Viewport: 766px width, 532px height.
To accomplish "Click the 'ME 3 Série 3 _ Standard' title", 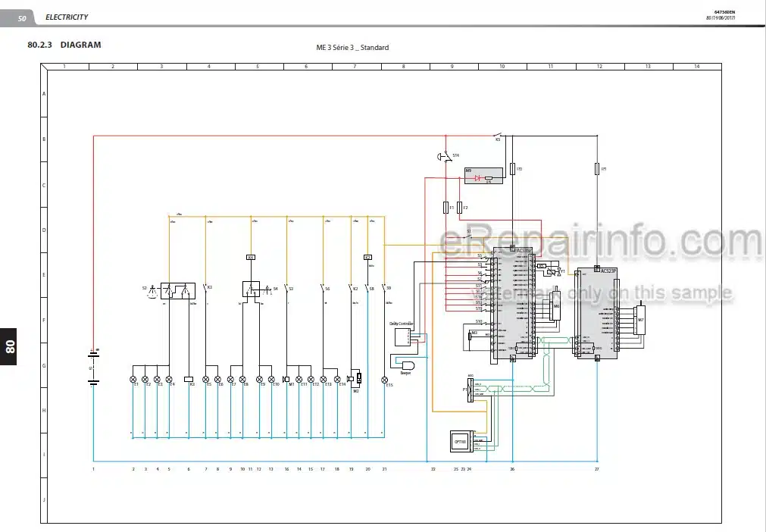I will [352, 48].
